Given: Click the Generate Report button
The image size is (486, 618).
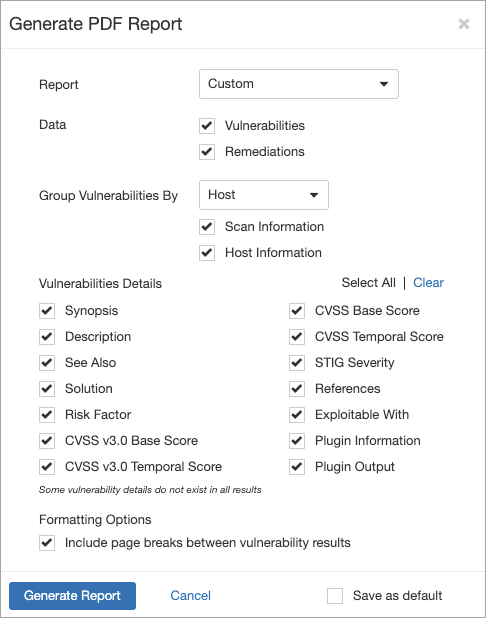Looking at the screenshot, I should click(x=73, y=596).
